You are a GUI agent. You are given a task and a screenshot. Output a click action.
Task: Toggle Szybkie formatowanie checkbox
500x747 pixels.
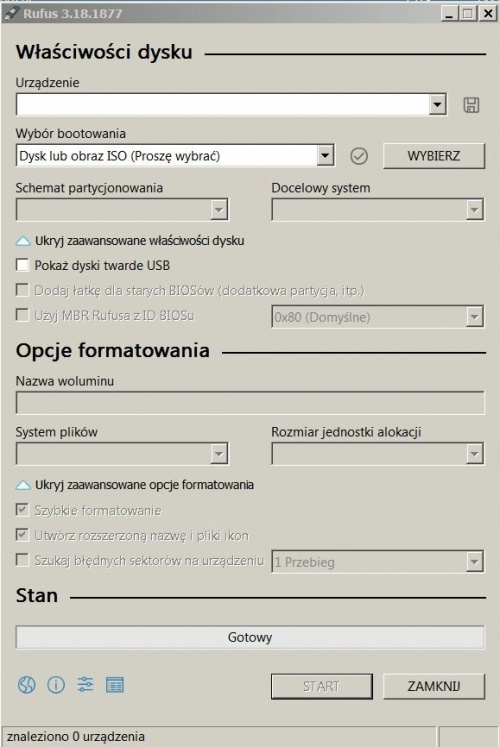pos(22,509)
